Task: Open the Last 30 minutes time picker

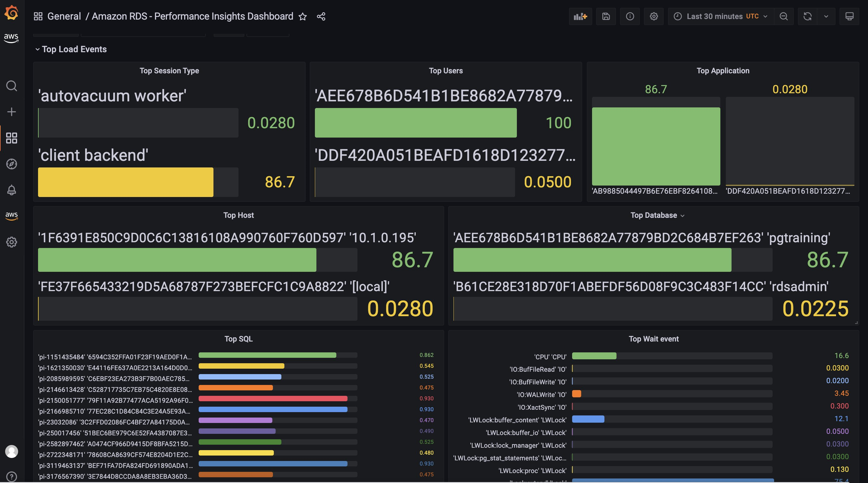Action: tap(721, 17)
